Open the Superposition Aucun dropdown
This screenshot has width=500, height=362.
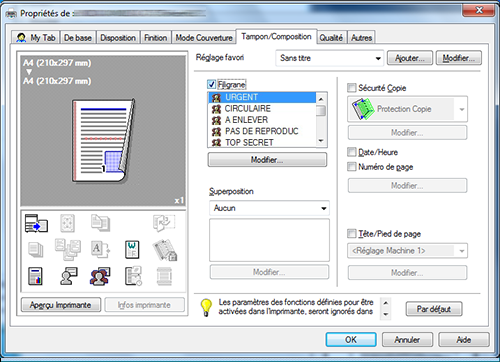269,208
